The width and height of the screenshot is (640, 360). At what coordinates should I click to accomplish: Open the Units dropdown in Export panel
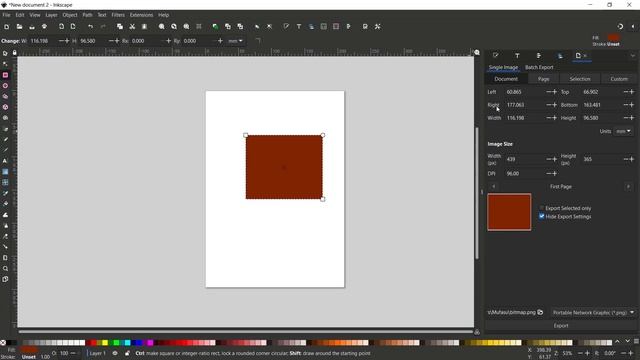pyautogui.click(x=623, y=131)
